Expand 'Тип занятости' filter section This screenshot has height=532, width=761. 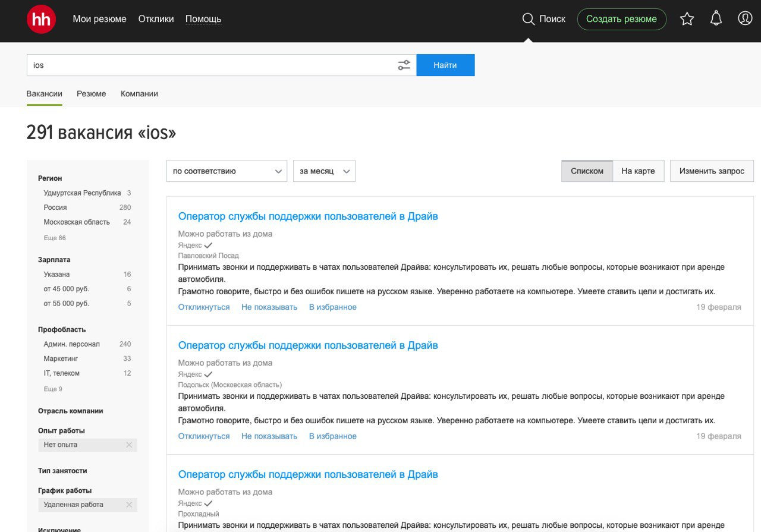coord(62,471)
